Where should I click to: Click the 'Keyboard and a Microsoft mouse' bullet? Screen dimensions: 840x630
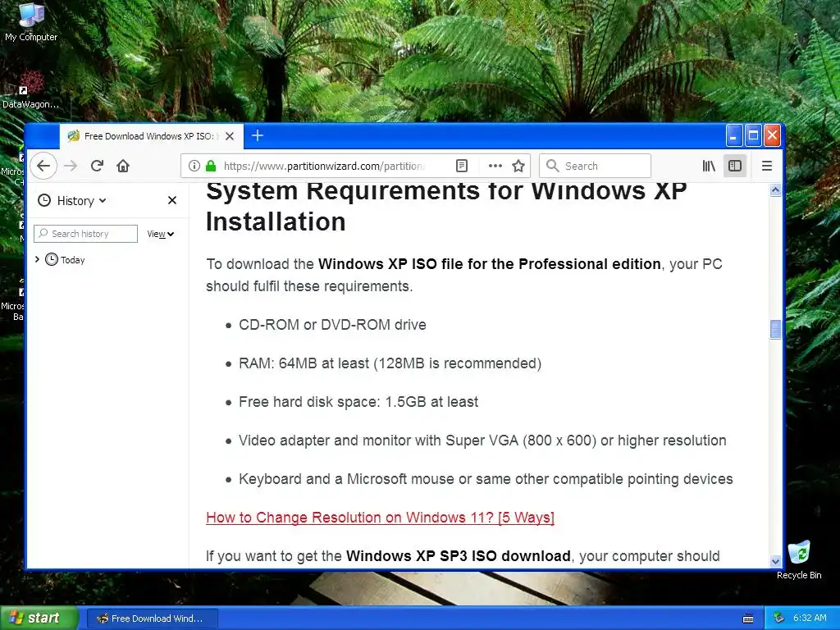[486, 479]
